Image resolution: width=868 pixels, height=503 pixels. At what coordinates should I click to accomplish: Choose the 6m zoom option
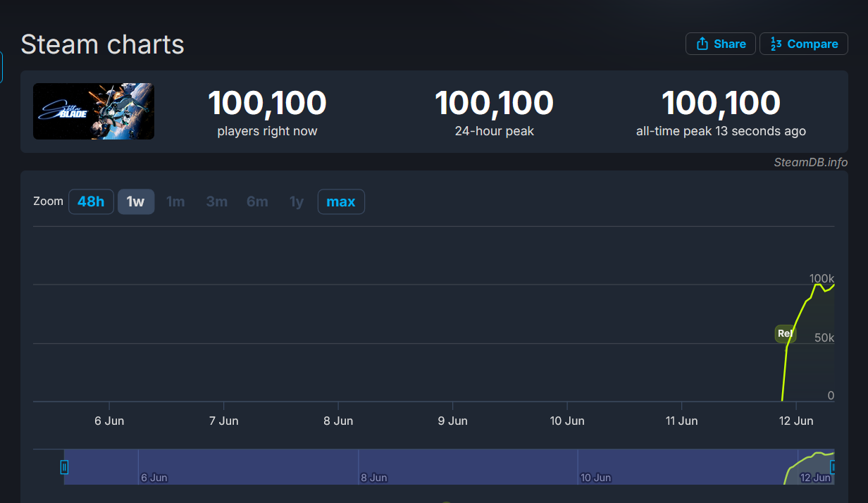[257, 201]
